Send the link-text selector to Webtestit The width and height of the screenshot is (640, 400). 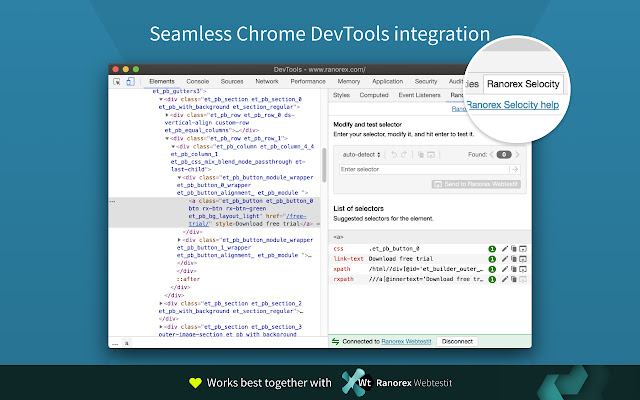pyautogui.click(x=523, y=259)
